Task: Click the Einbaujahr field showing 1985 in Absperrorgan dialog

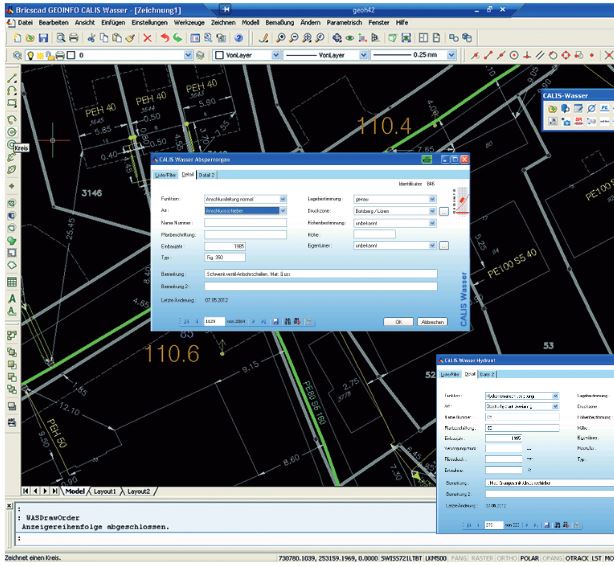Action: (225, 246)
